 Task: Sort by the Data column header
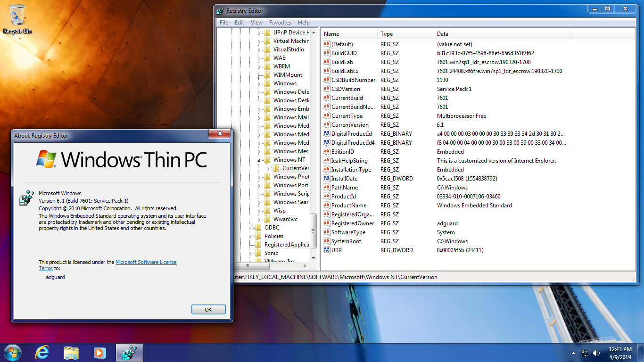(502, 34)
